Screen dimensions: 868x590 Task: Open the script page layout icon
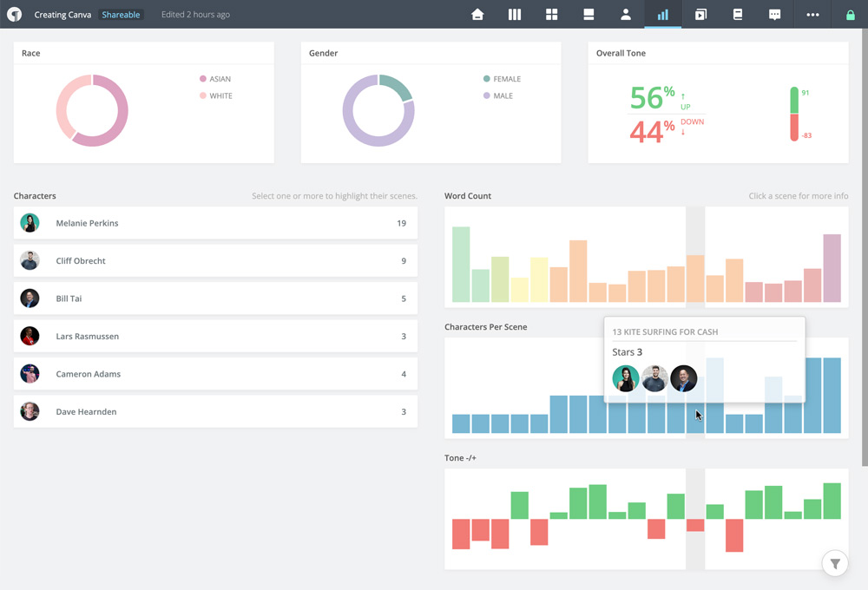coord(589,15)
